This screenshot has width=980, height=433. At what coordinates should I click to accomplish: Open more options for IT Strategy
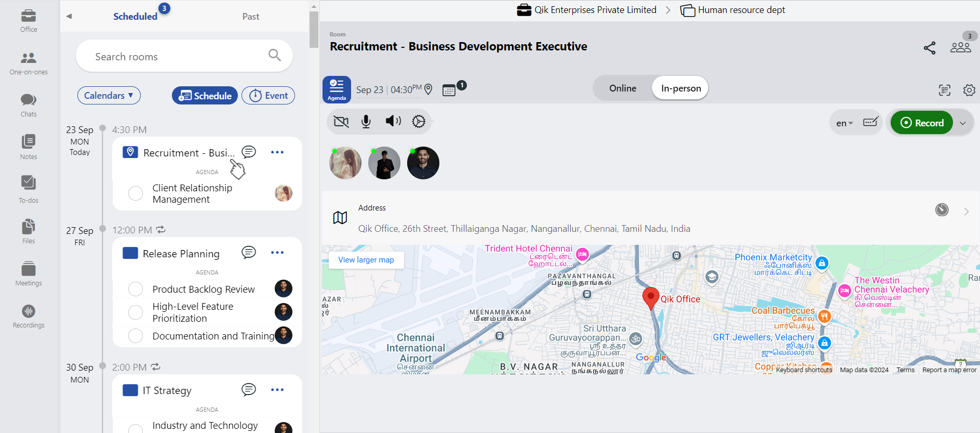click(277, 390)
